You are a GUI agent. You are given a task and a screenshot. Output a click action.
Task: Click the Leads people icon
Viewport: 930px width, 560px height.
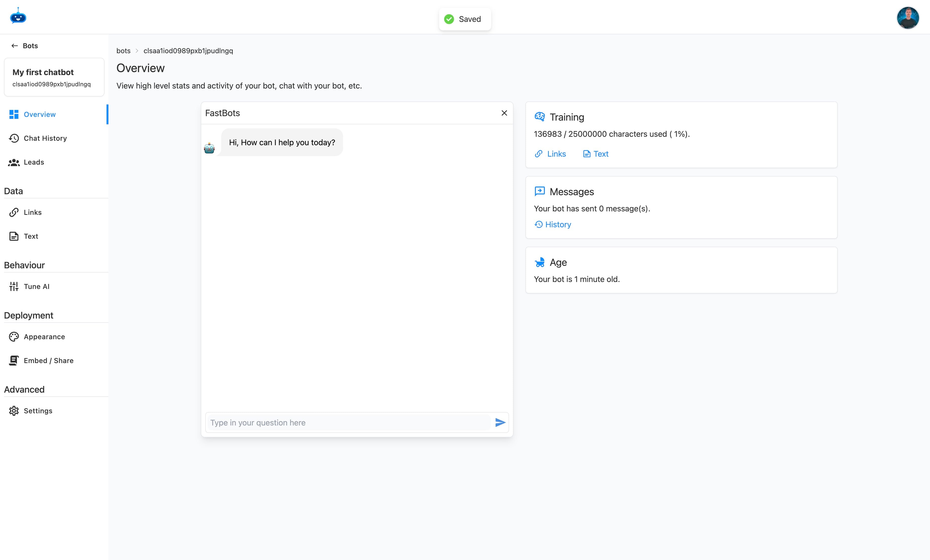[14, 162]
